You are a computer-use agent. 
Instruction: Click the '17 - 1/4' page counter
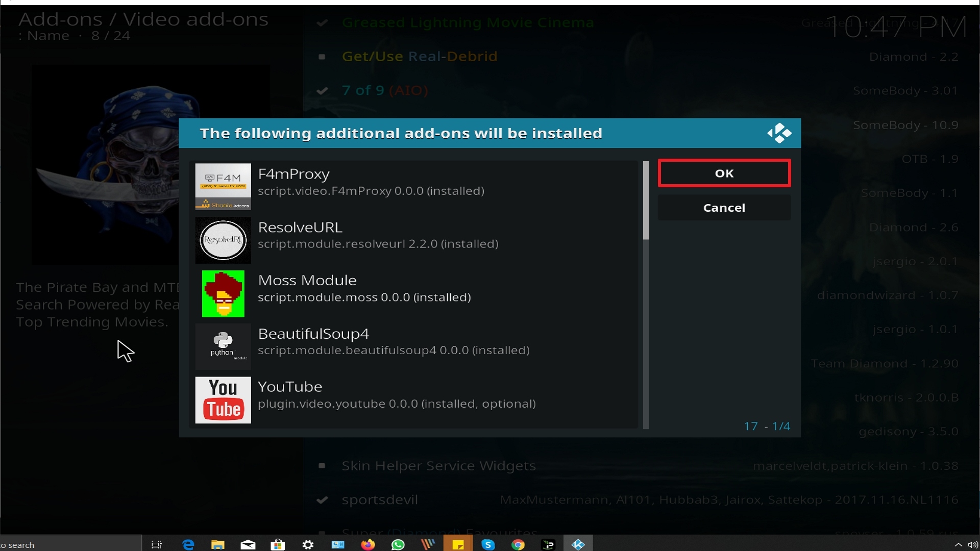click(x=767, y=426)
